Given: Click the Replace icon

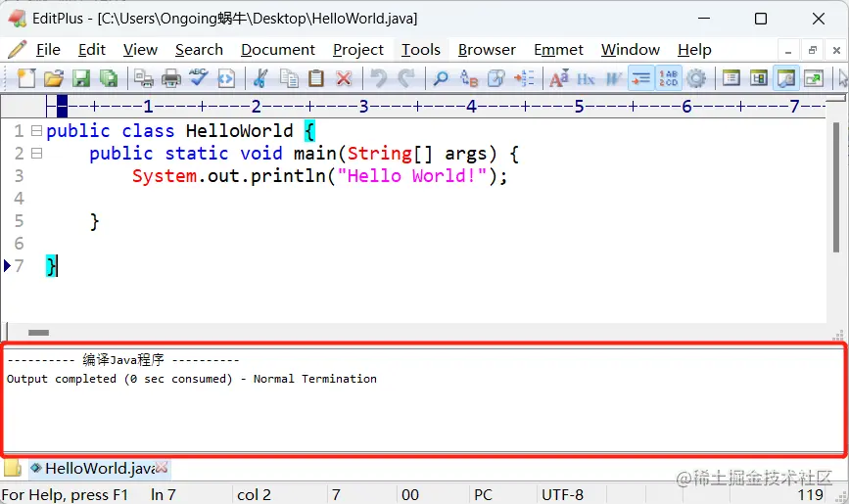Looking at the screenshot, I should tap(469, 78).
